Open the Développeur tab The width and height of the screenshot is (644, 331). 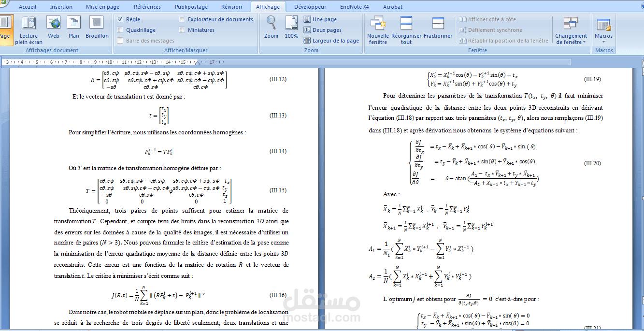(x=310, y=7)
